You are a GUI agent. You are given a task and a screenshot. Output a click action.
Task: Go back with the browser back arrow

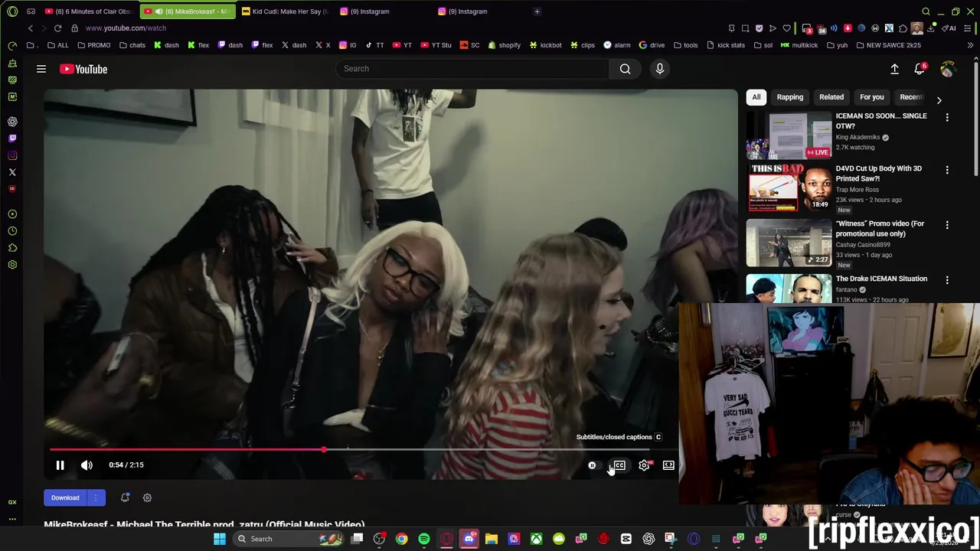[x=31, y=28]
